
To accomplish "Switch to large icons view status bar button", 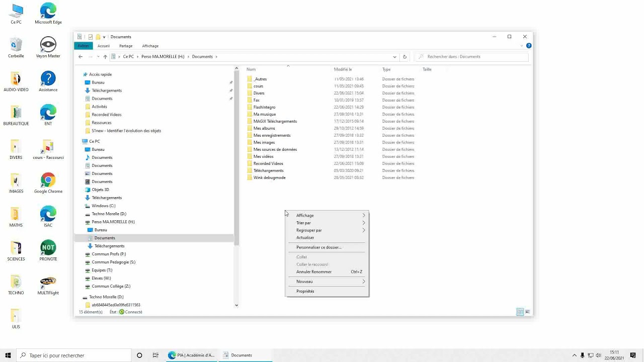I will (527, 312).
